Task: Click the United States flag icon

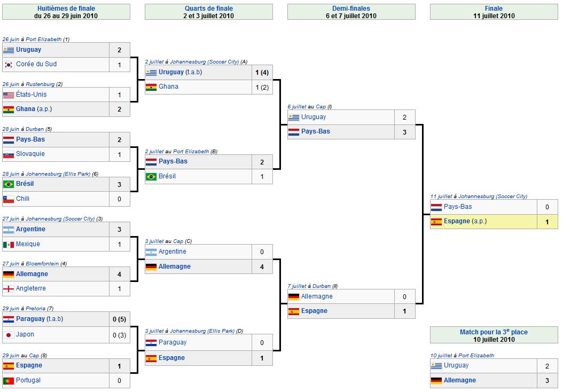Action: coord(9,95)
